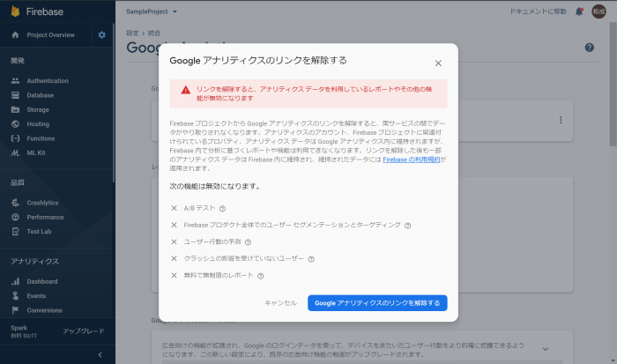The width and height of the screenshot is (617, 364).
Task: Open Dashboard in the sidebar
Action: (x=42, y=282)
